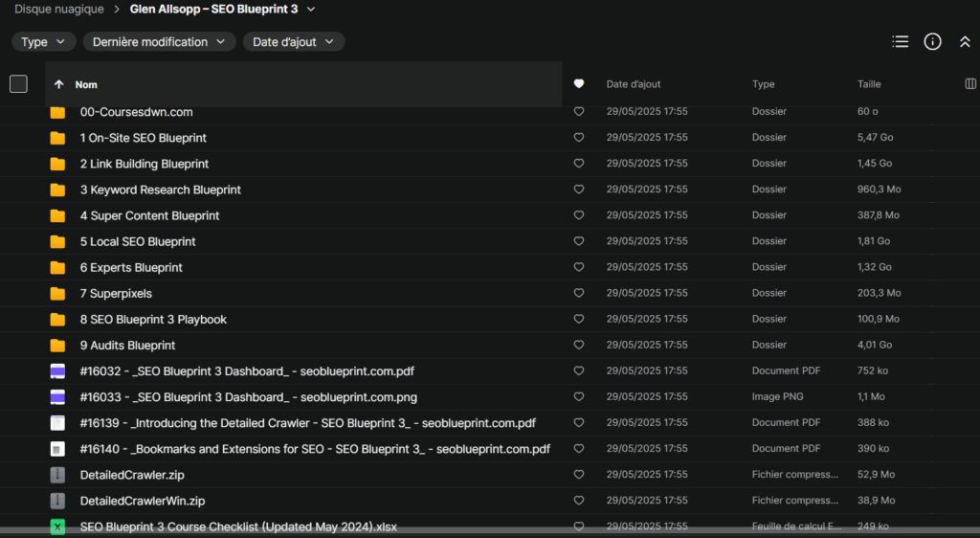980x538 pixels.
Task: Toggle sort direction arrow next to Nom
Action: click(58, 84)
